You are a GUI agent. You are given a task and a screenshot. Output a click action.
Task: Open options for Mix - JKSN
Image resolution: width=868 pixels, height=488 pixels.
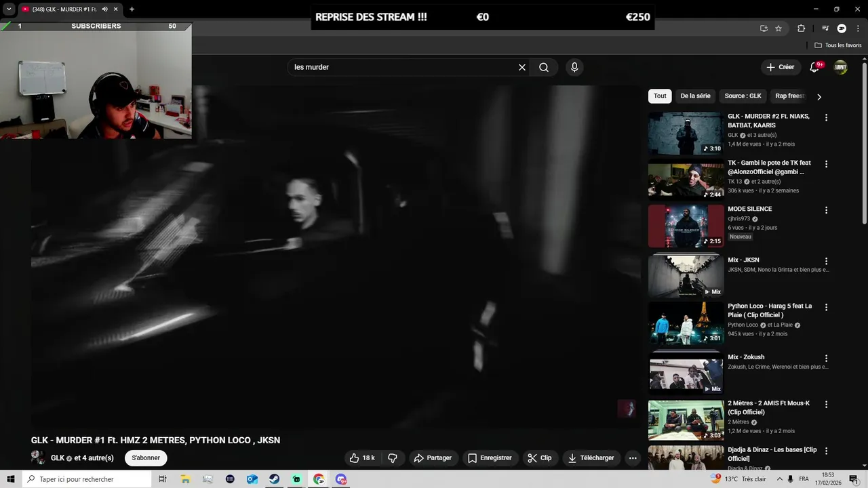pos(826,261)
